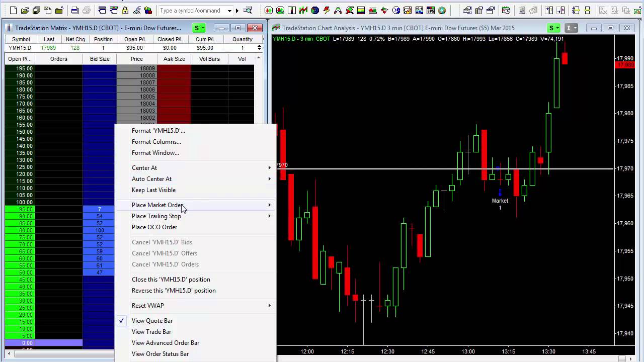Open dropdown next to Chart S button
644x362 pixels.
pos(558,28)
